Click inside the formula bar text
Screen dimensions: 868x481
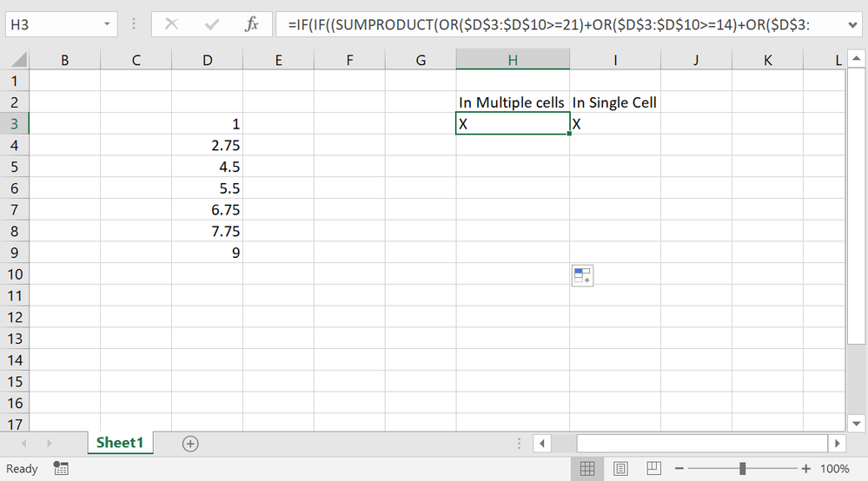(x=559, y=24)
